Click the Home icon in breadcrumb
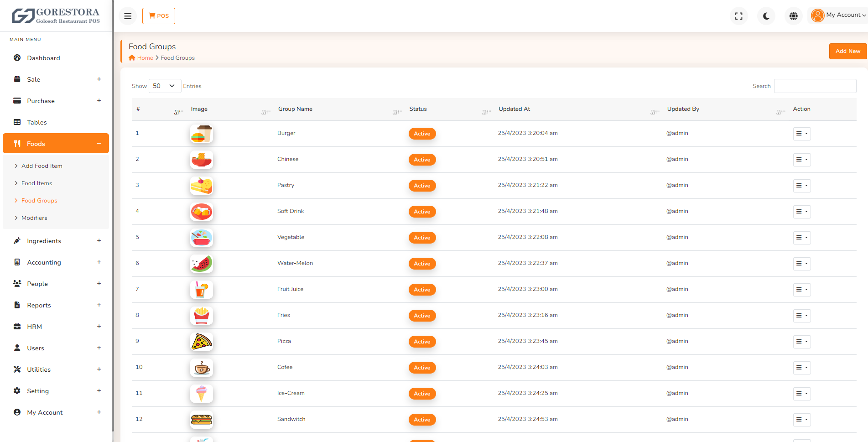 point(132,57)
